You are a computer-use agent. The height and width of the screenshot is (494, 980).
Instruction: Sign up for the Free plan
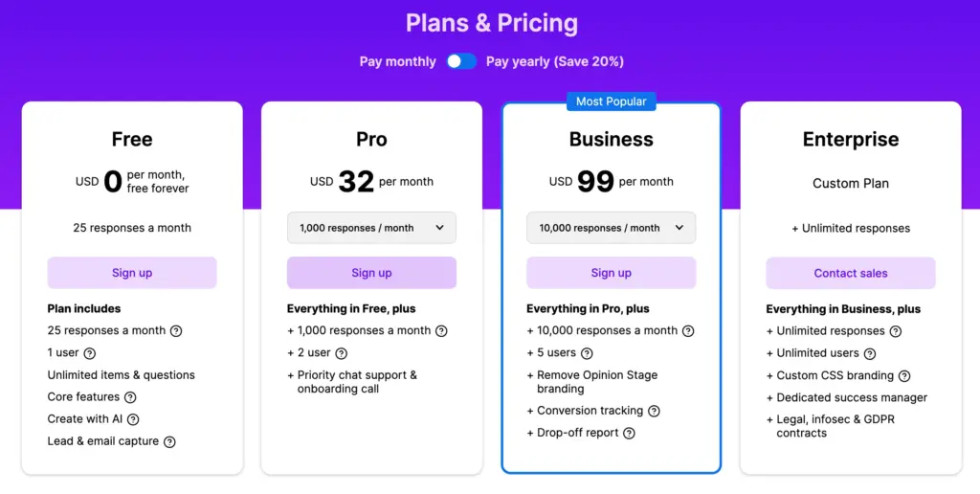tap(132, 273)
